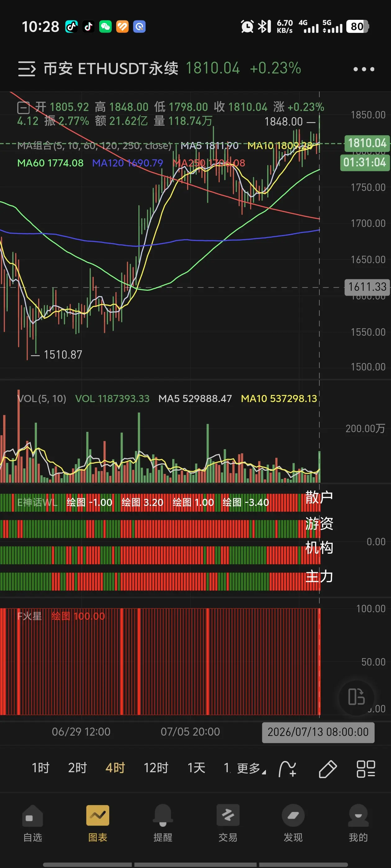Tap the floating screen rotate button
Screen dimensions: 391x868
(356, 697)
